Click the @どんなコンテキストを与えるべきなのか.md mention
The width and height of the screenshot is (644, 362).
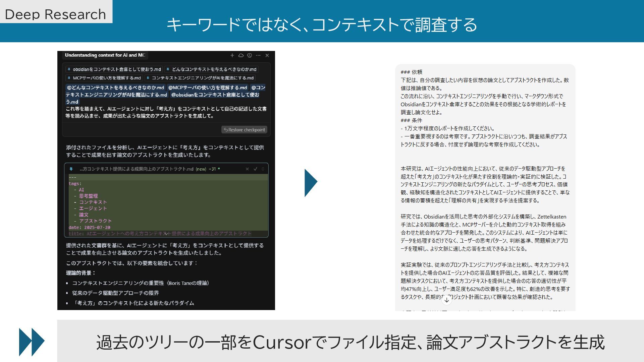(115, 87)
